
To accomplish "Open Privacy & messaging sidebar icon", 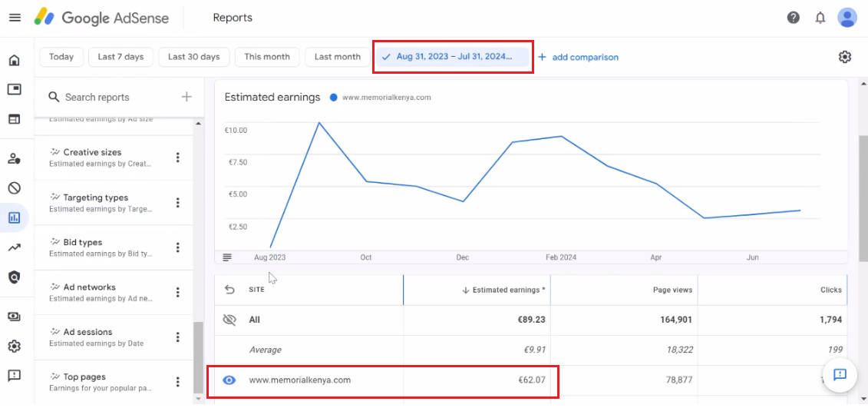I will tap(15, 158).
